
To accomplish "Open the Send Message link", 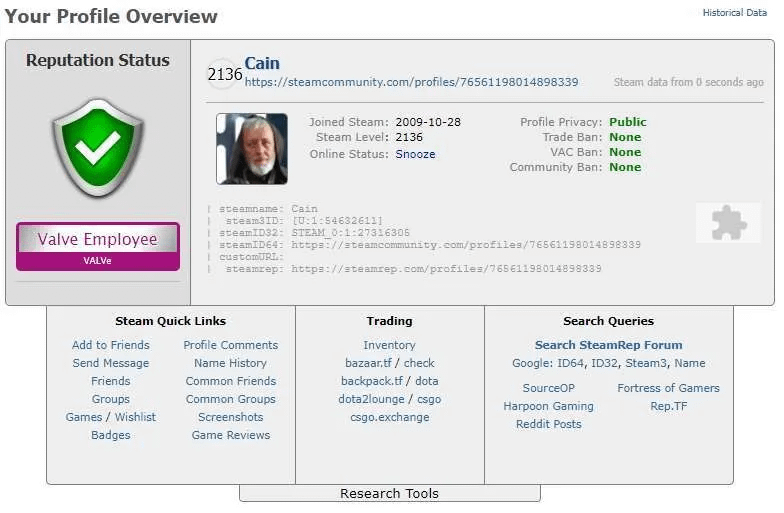I will 111,363.
